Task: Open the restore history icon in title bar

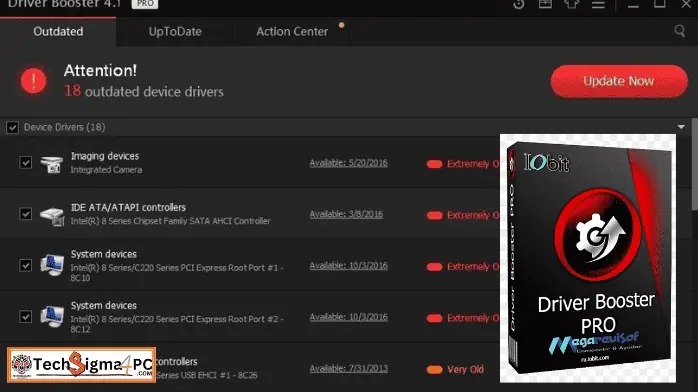Action: pos(519,4)
